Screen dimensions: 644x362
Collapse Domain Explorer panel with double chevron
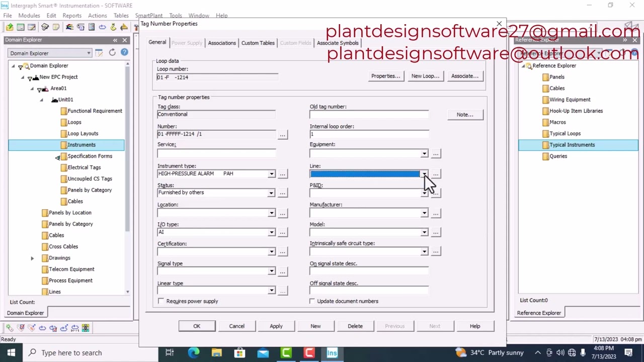pos(115,40)
